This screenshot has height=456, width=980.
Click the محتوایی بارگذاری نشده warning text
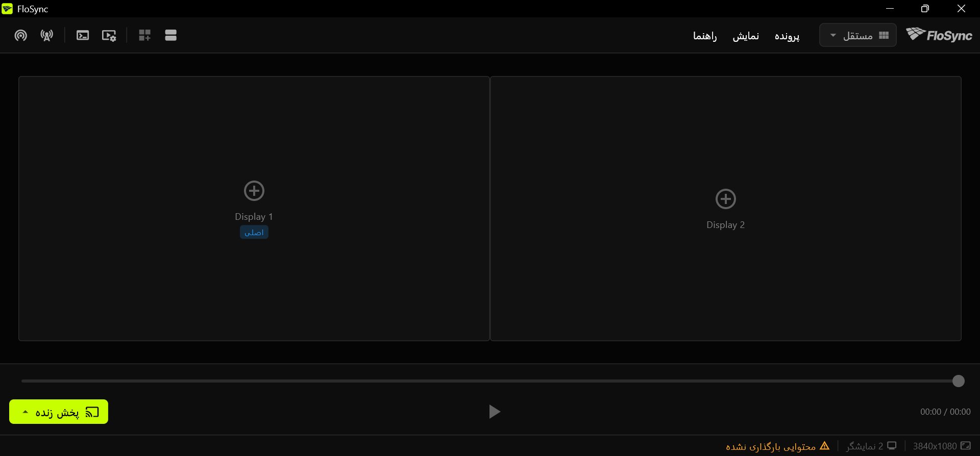[x=771, y=446]
